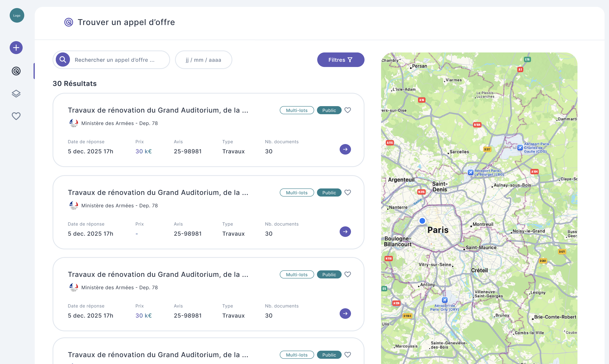Viewport: 609px width, 364px height.
Task: Favorite the second result with its heart
Action: [x=348, y=192]
